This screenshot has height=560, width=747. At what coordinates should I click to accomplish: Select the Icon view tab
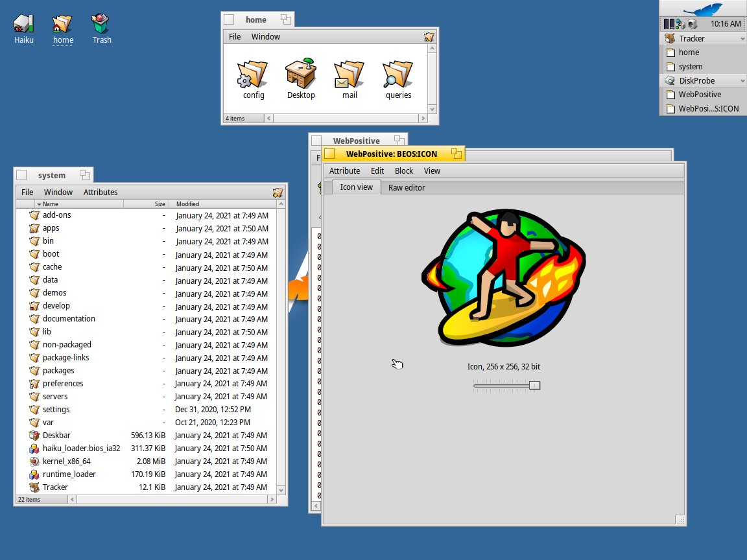[357, 187]
